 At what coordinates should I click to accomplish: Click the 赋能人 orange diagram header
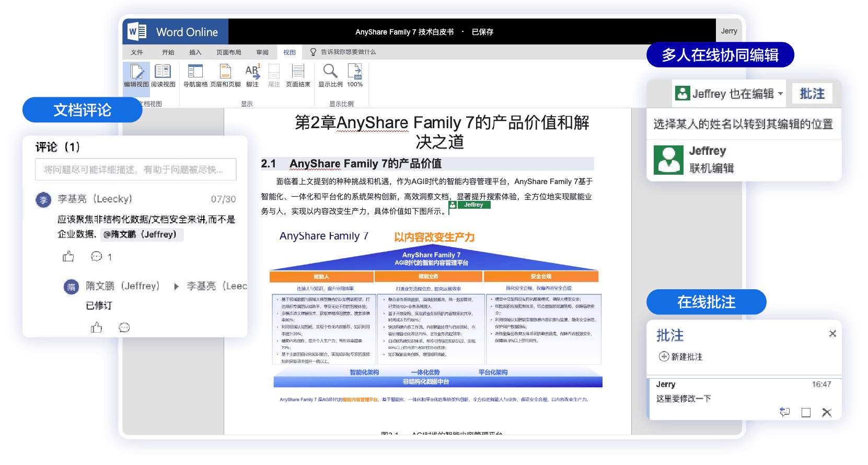point(321,277)
